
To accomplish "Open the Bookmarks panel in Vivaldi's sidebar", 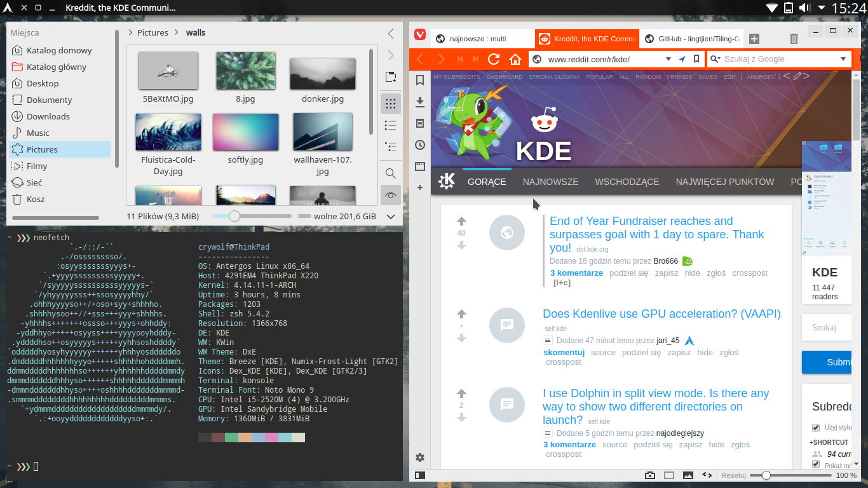I will tap(420, 81).
